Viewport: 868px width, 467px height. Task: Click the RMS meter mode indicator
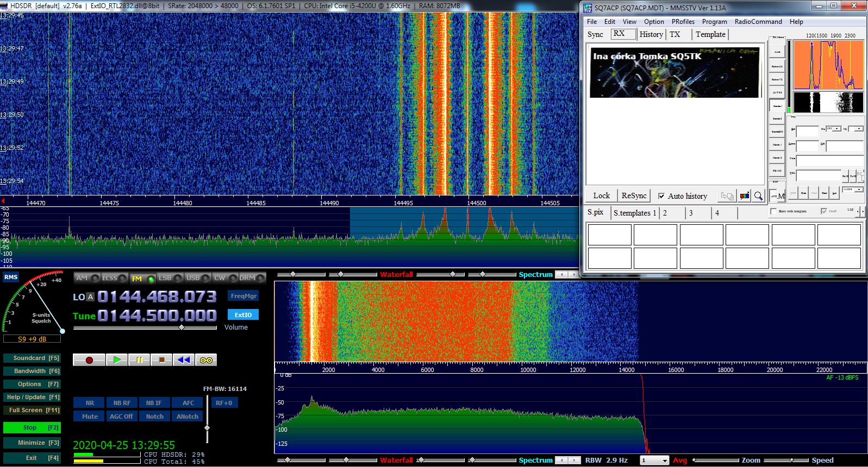[11, 277]
